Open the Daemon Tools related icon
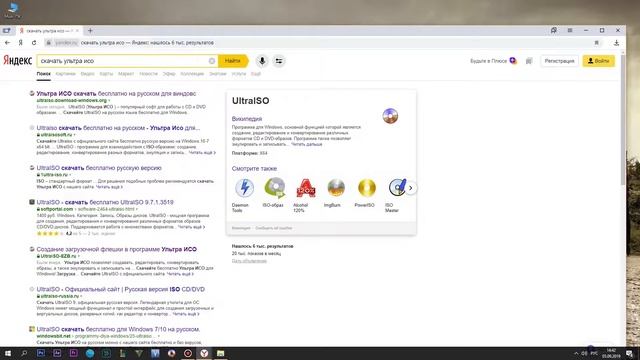Viewport: 640px width, 360px height. (244, 188)
